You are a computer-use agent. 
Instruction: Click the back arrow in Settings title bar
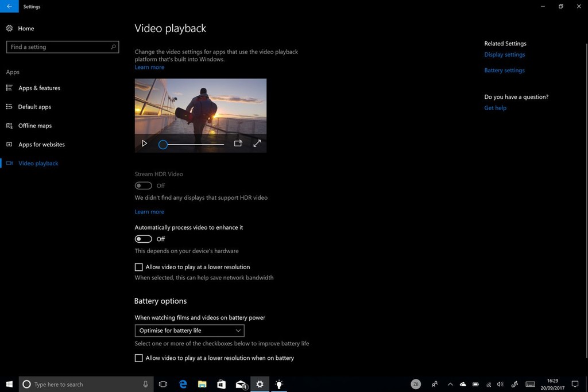pyautogui.click(x=9, y=6)
